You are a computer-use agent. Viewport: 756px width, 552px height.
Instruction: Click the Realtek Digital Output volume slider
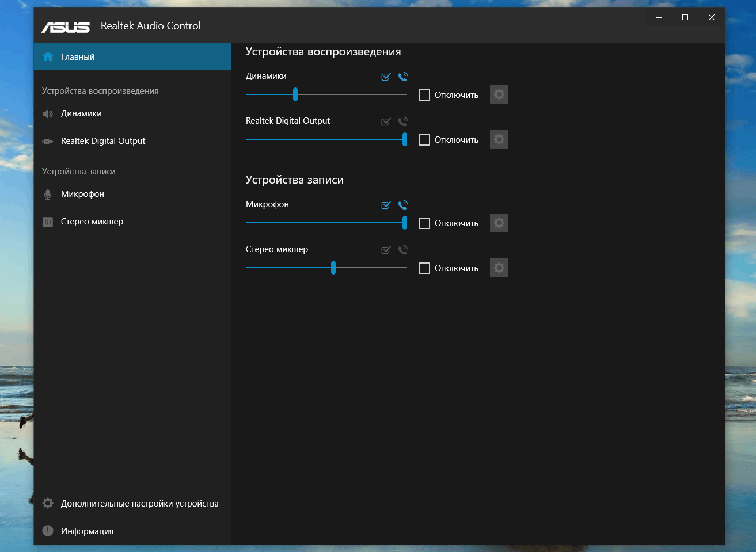[326, 139]
